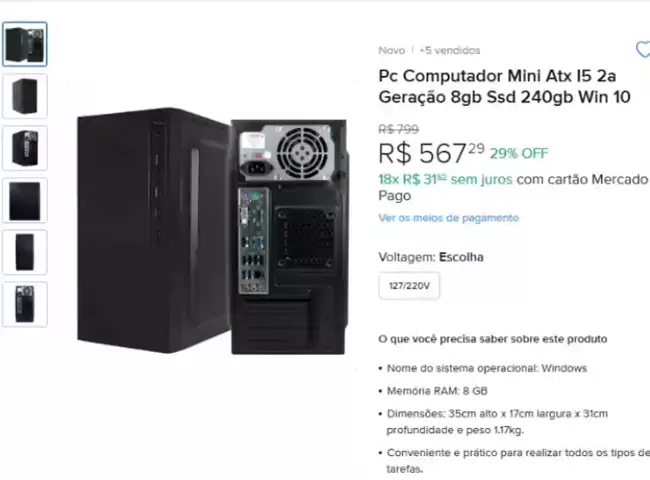Screen dimensions: 650x480
Task: Choose the 127/220V voltage option
Action: [409, 286]
